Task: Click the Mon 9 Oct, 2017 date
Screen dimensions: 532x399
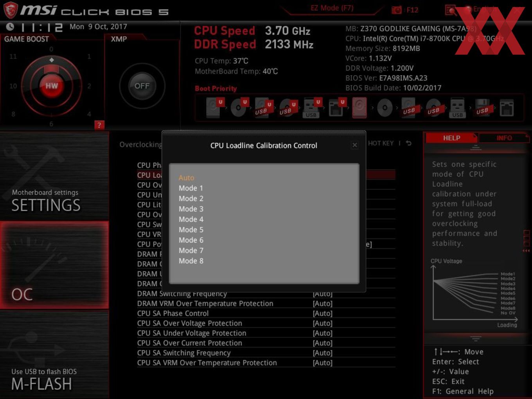Action: coord(98,27)
